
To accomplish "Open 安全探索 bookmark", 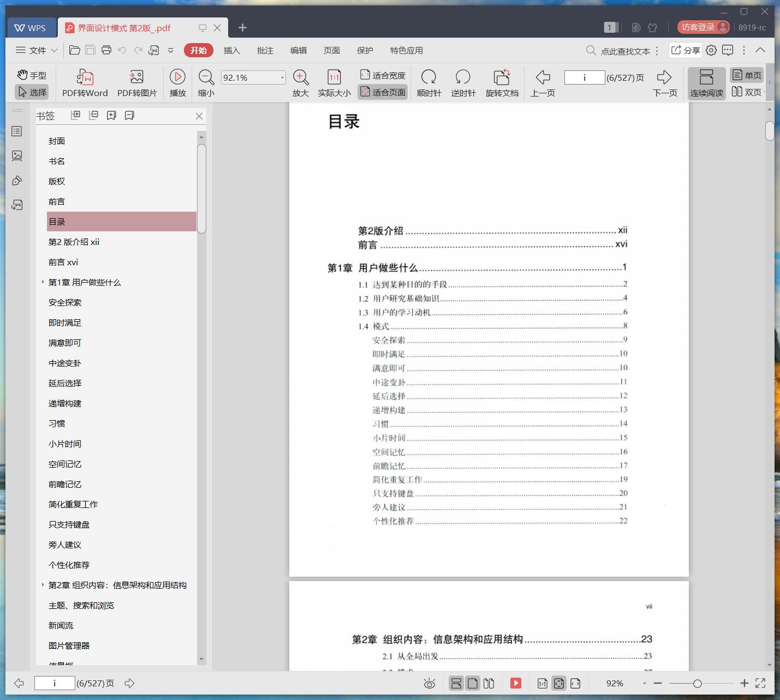I will [65, 302].
